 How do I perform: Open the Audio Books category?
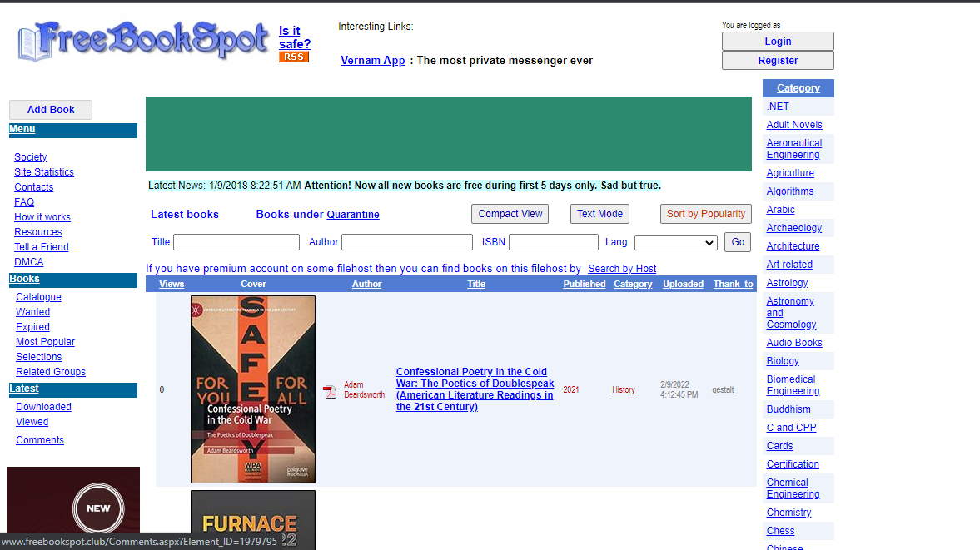pos(794,343)
